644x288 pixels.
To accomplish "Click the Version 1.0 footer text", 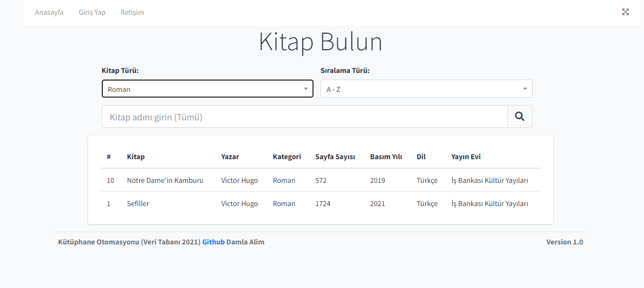I will (x=564, y=242).
